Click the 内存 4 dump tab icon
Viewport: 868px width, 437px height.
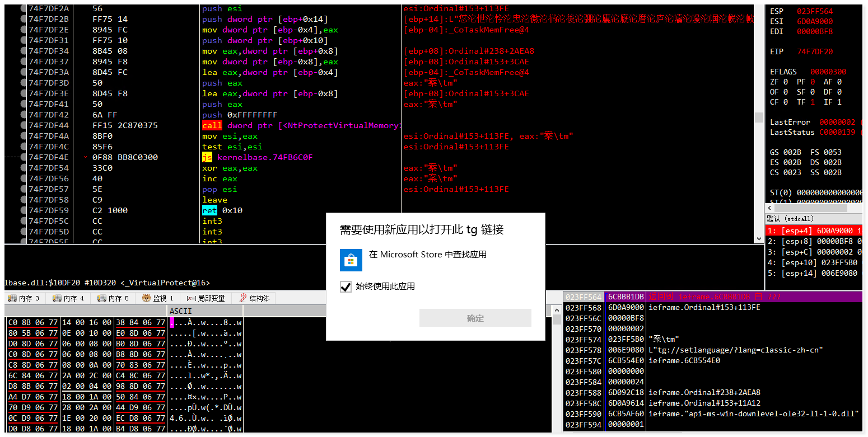click(57, 298)
